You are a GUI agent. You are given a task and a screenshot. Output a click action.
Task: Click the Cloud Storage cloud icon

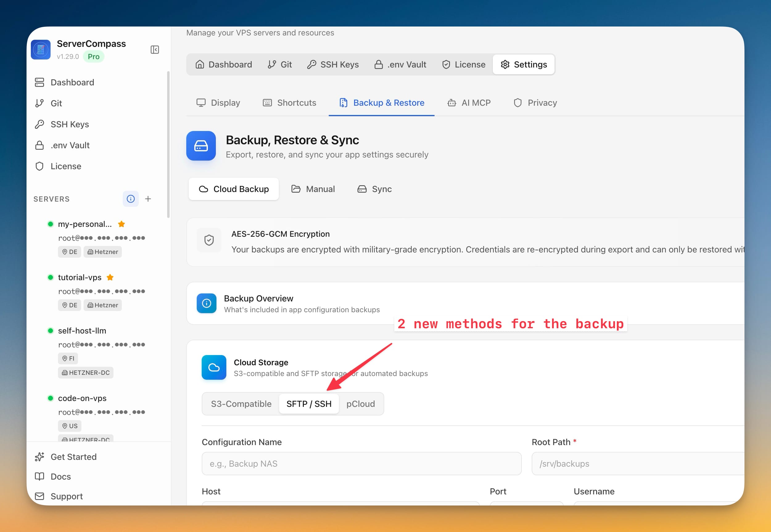click(214, 367)
